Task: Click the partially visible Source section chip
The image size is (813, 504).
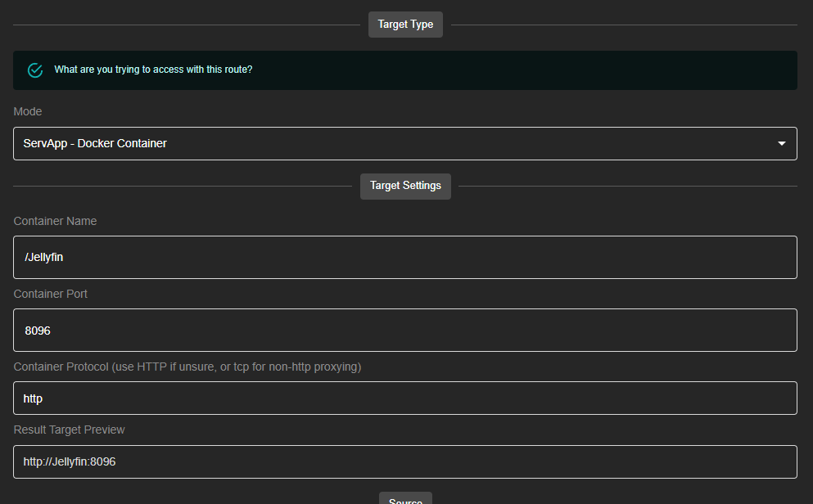Action: pos(405,499)
